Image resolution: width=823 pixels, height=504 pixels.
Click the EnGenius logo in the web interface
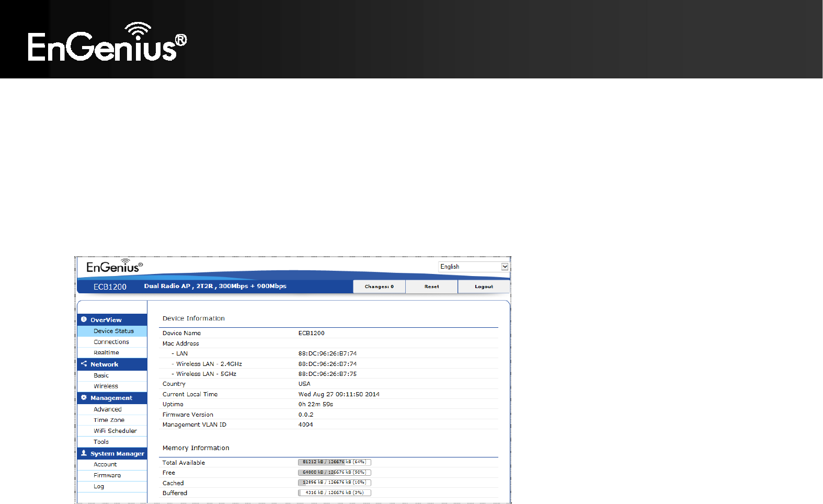(115, 266)
